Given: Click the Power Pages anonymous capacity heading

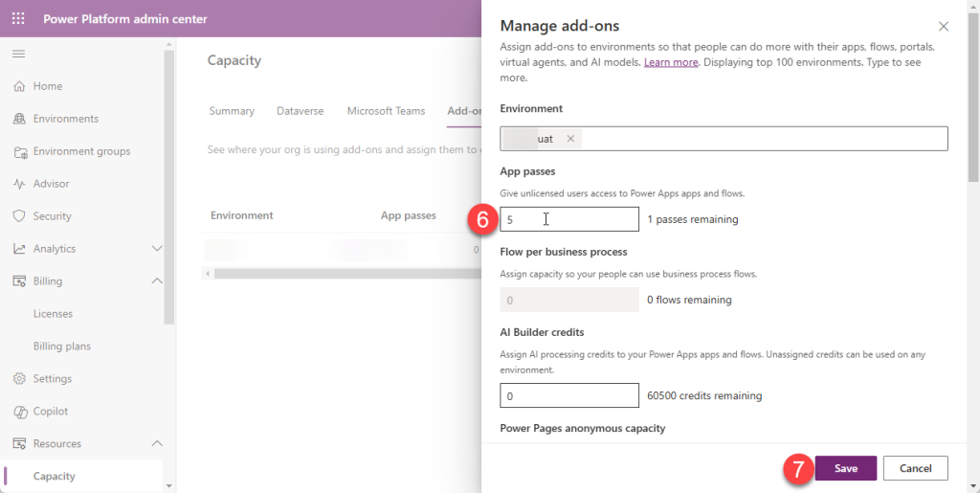Looking at the screenshot, I should (583, 428).
